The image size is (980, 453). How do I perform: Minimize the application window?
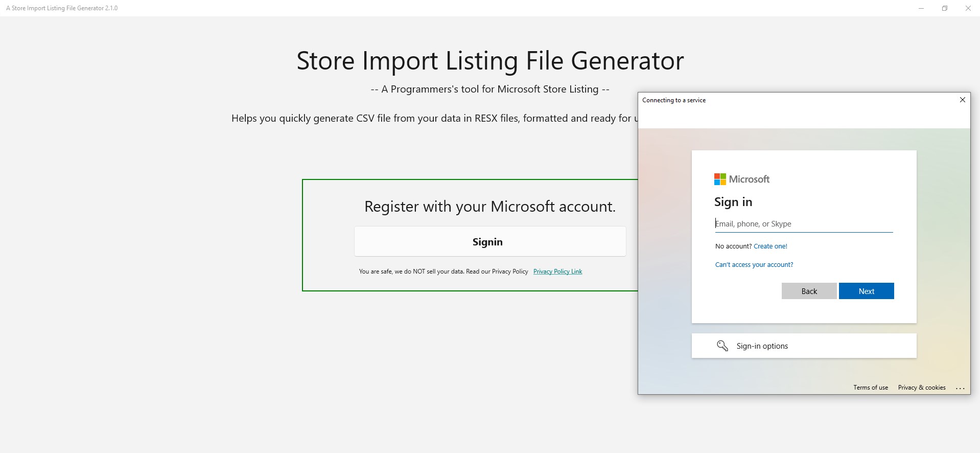[x=921, y=8]
